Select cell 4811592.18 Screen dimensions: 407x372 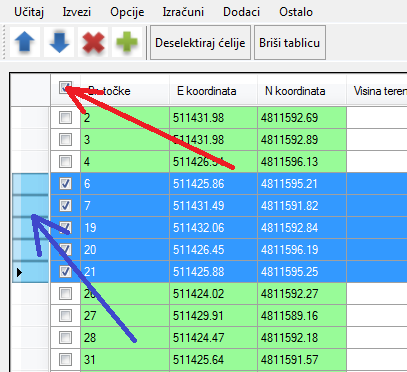(x=302, y=337)
